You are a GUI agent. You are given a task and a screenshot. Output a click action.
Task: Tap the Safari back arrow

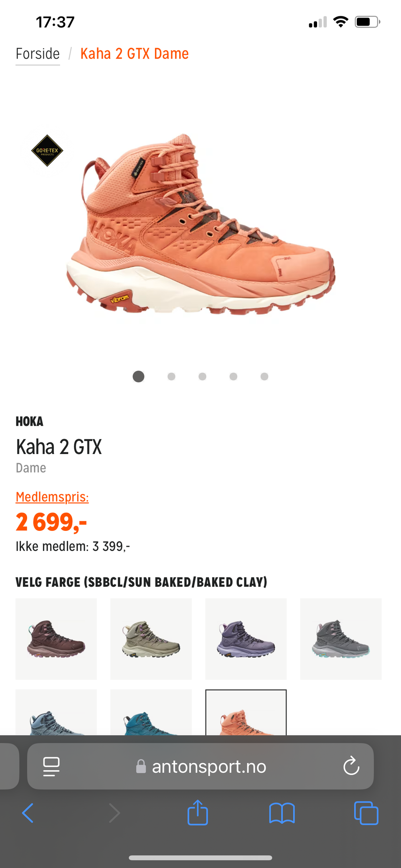click(x=28, y=813)
